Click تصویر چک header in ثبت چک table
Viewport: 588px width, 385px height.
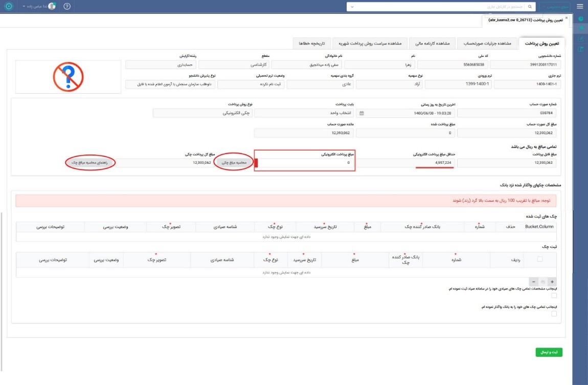(157, 260)
